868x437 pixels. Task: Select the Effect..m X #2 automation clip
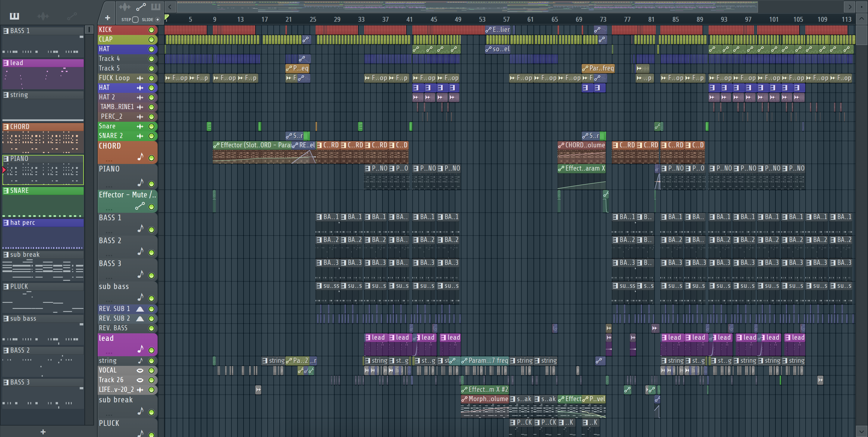point(485,389)
